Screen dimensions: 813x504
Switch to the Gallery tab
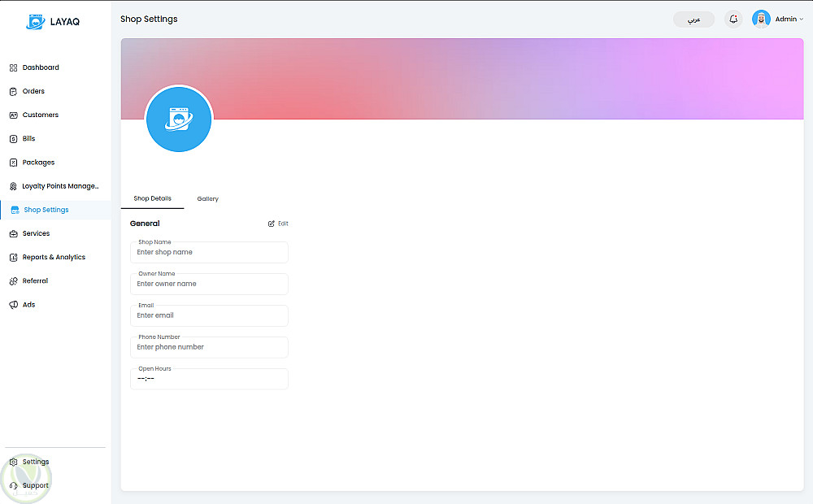208,198
